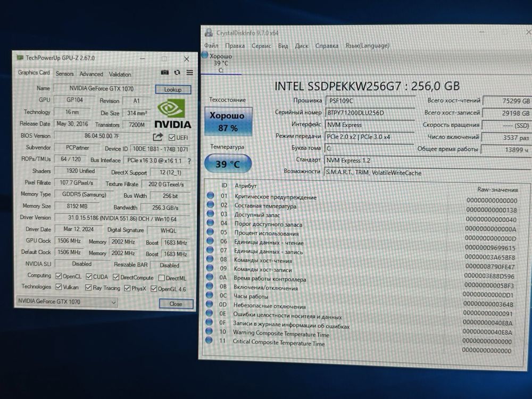Toggle the OpenGL 4.6 checkbox
The image size is (532, 399).
(x=154, y=289)
